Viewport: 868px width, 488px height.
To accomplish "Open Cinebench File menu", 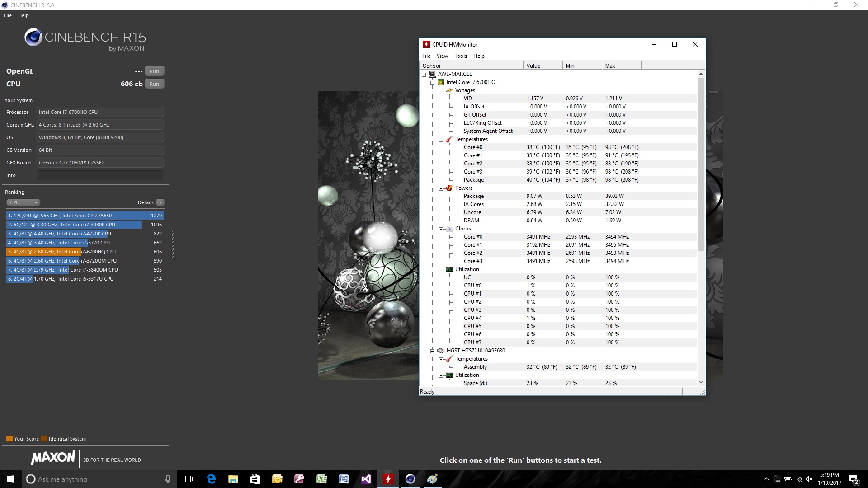I will point(8,15).
